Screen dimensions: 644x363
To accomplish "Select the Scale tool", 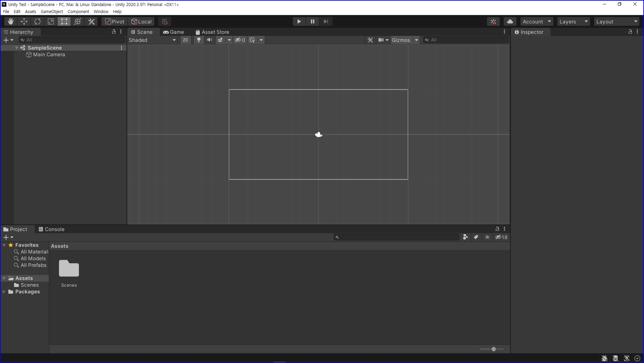I will (51, 21).
